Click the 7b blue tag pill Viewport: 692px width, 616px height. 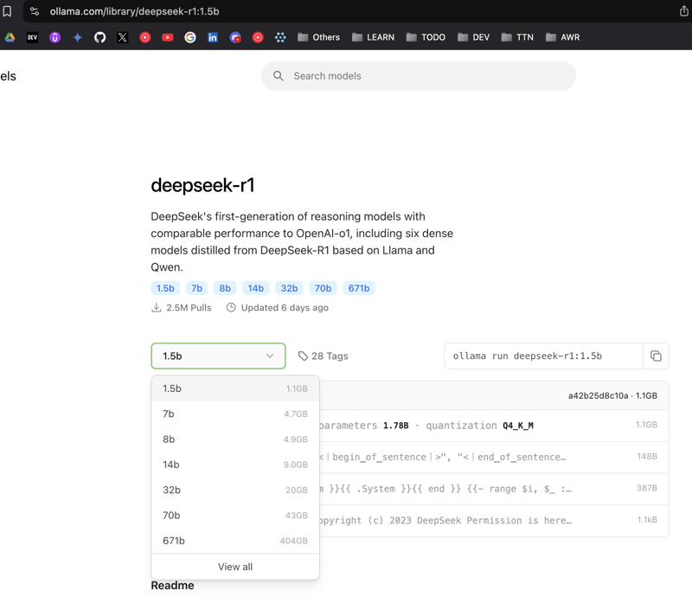(x=196, y=288)
